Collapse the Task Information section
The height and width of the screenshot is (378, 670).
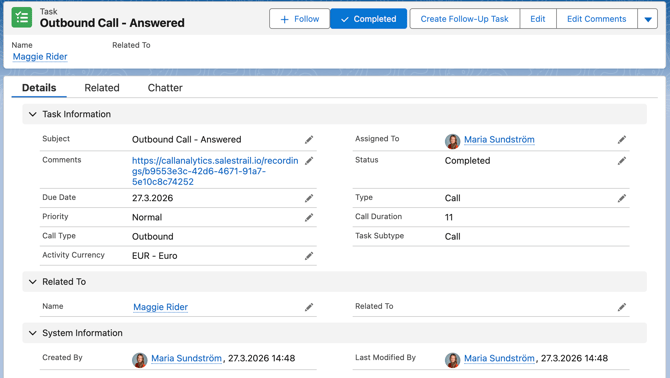pyautogui.click(x=32, y=114)
